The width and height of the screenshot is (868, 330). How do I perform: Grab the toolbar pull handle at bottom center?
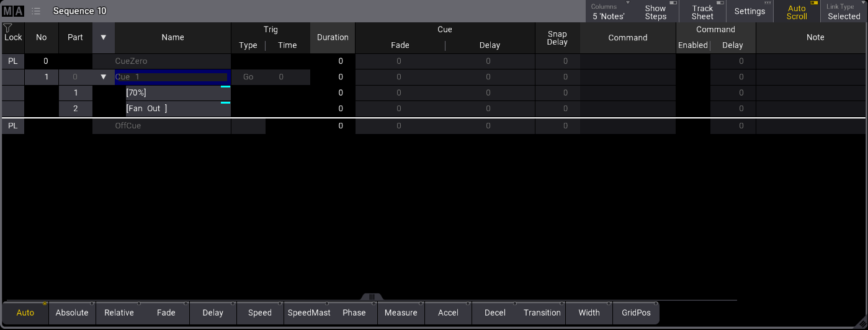[372, 297]
